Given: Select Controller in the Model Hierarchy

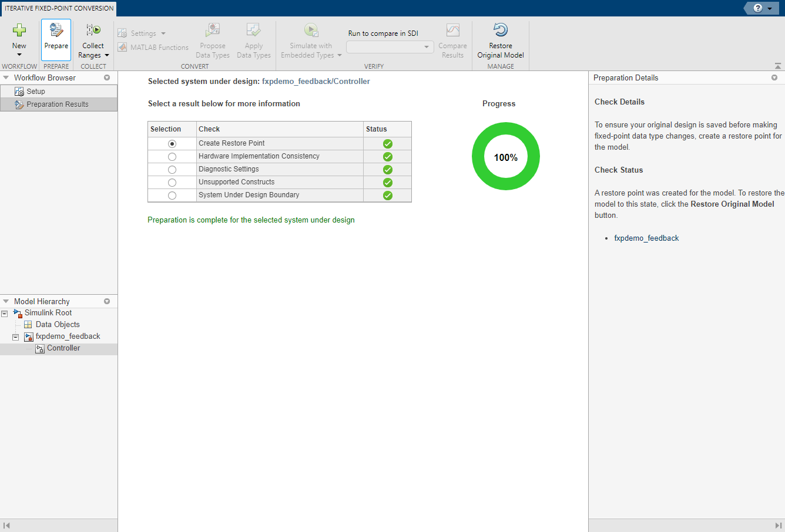Looking at the screenshot, I should coord(63,348).
